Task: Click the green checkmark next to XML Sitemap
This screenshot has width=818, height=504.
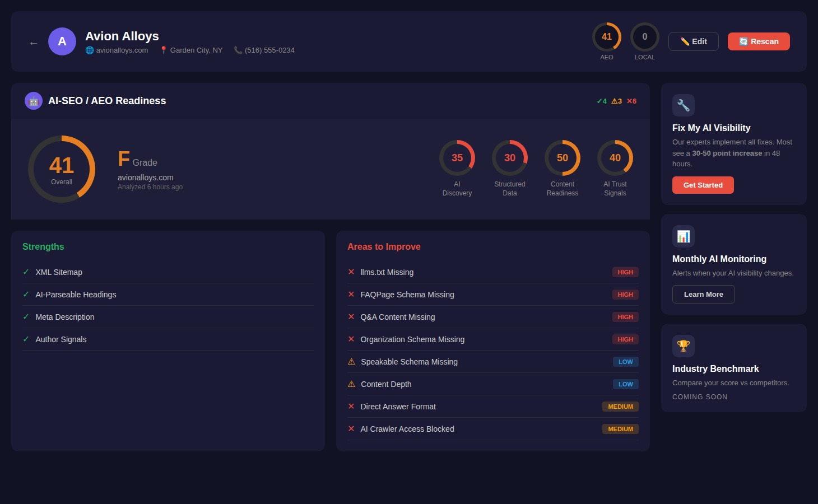Action: click(25, 272)
